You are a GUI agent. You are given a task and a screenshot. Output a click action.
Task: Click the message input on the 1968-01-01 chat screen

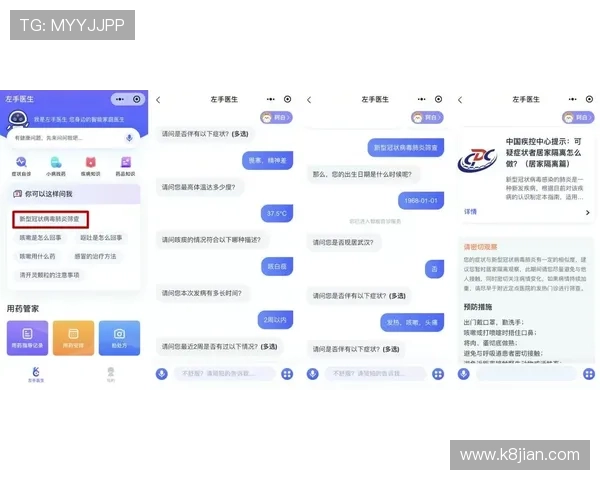pos(375,374)
